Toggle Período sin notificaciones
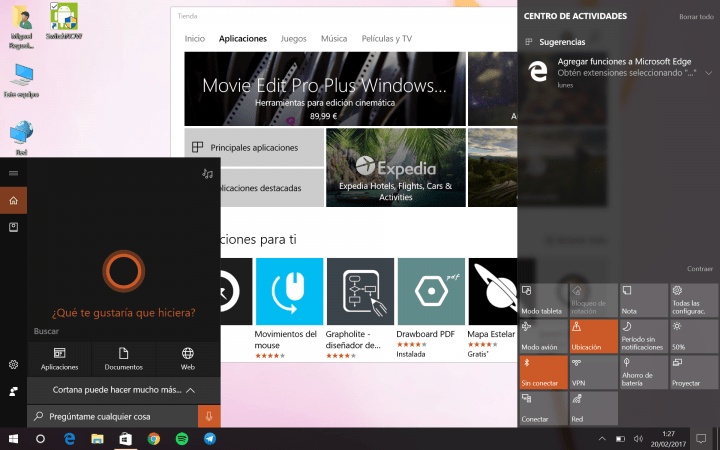Screen dimensions: 720x450 [x=644, y=336]
